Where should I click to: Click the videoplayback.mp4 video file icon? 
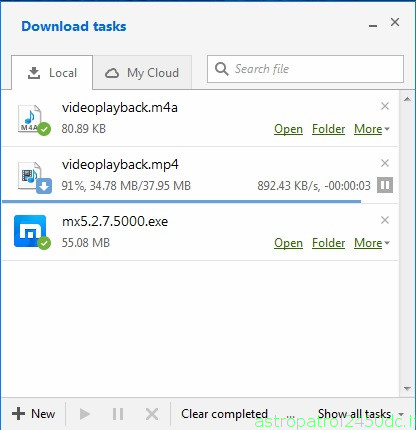click(x=34, y=177)
